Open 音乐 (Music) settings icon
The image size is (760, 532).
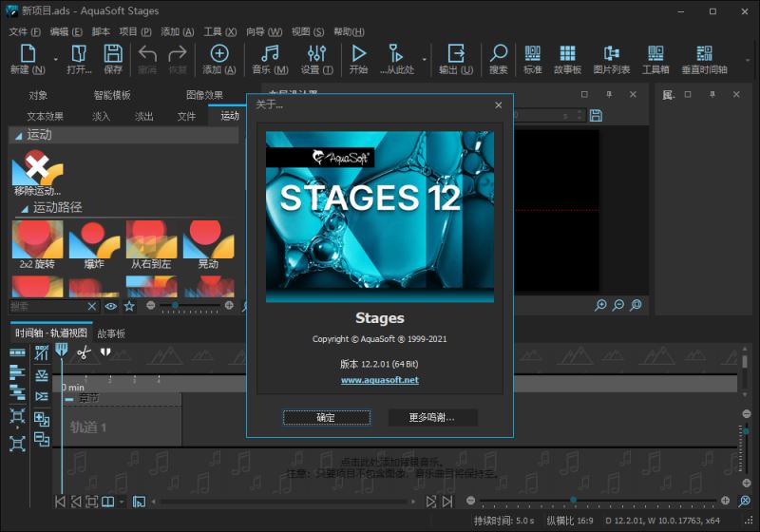pos(270,53)
